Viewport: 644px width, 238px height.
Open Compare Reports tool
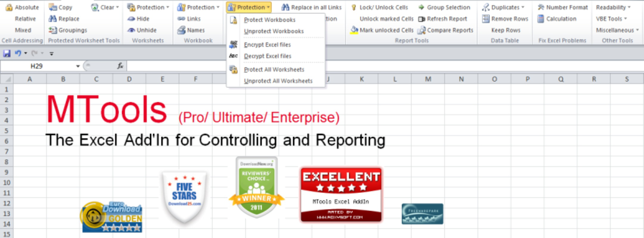click(x=446, y=30)
